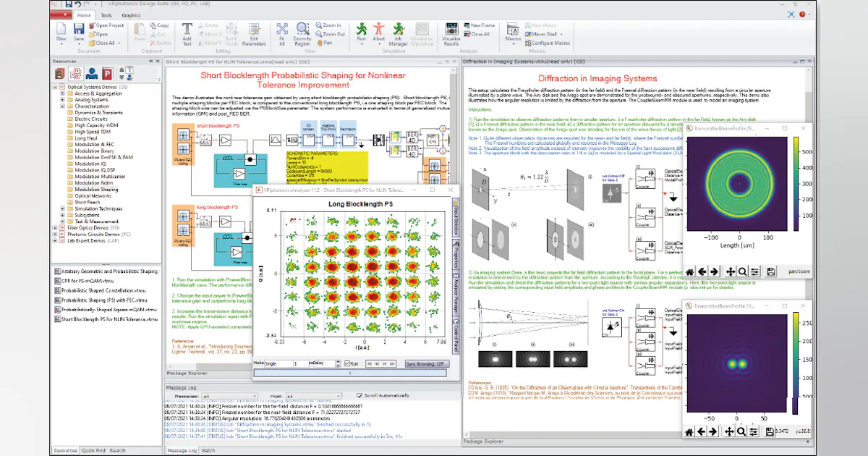Click the Abort simulation icon
Viewport: 868px width, 456px height.
click(378, 29)
